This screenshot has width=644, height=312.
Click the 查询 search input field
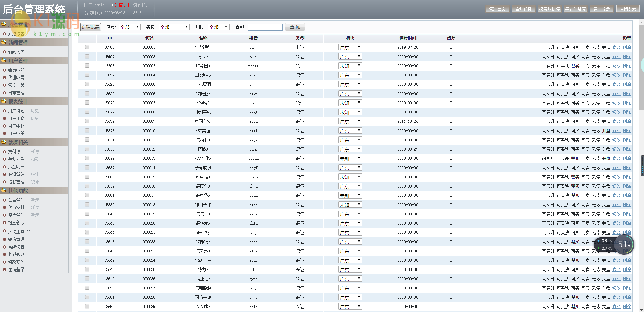pyautogui.click(x=265, y=27)
